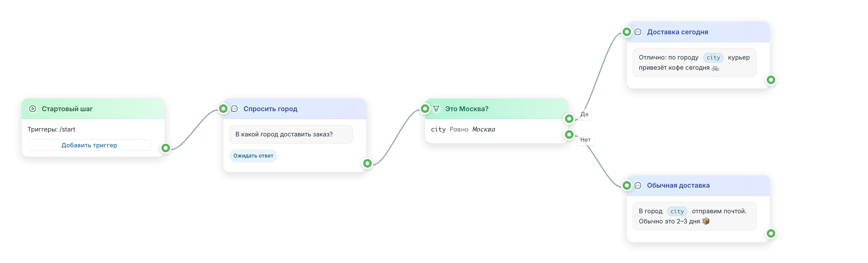
Task: Click the filter icon beside Это Москва?
Action: (436, 109)
